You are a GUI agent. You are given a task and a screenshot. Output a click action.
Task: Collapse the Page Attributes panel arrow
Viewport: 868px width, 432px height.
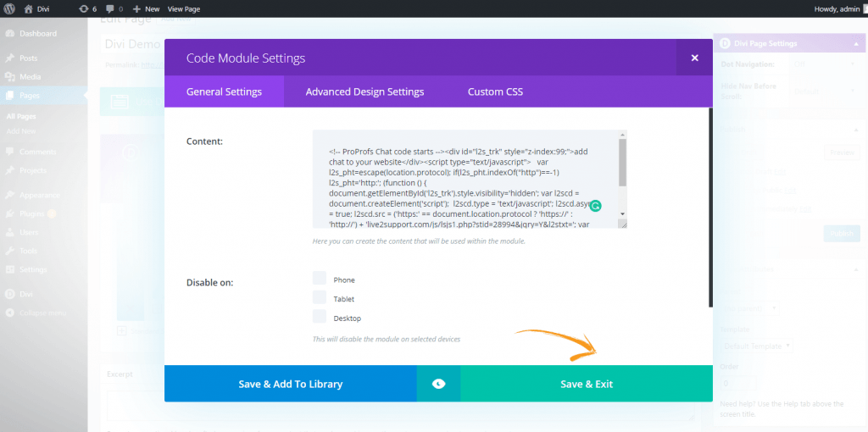pos(854,269)
